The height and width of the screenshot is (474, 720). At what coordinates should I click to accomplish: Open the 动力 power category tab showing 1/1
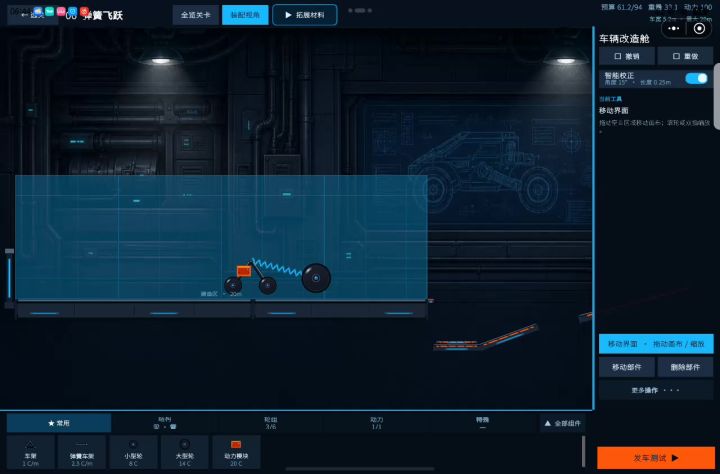click(377, 423)
